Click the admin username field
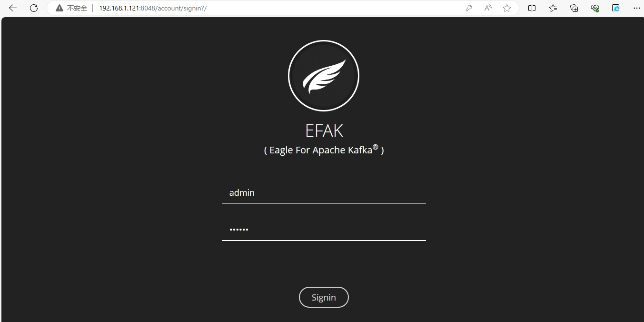This screenshot has width=644, height=322. 324,193
